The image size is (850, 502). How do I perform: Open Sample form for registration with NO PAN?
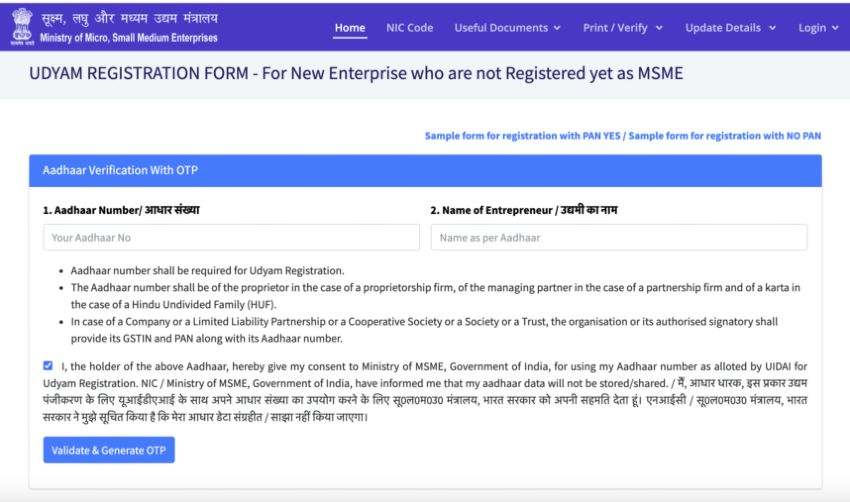(725, 136)
